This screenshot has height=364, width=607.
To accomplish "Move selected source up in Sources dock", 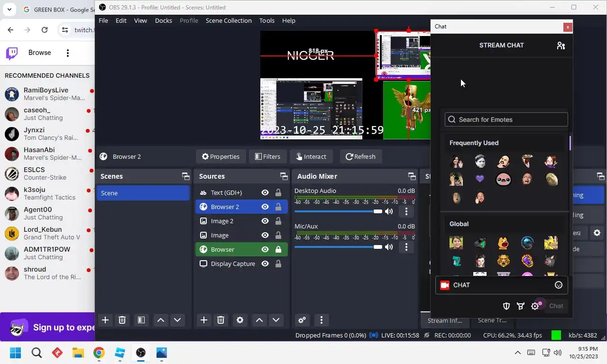I will tap(259, 320).
